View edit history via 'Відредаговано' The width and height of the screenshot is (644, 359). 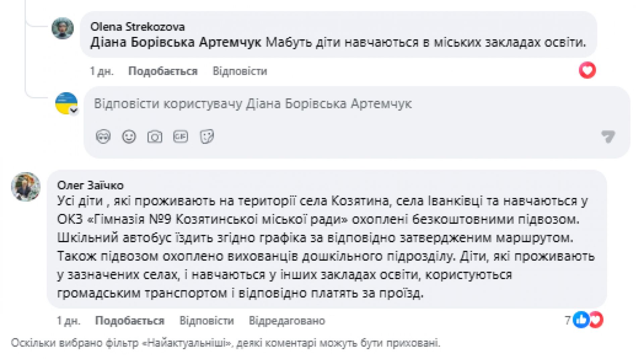pyautogui.click(x=287, y=321)
